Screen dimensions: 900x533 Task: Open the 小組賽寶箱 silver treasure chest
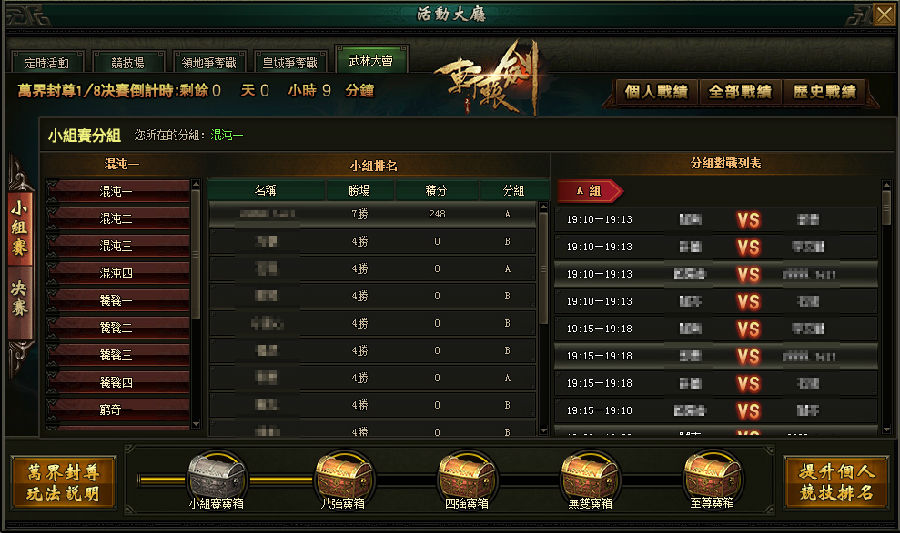[217, 476]
